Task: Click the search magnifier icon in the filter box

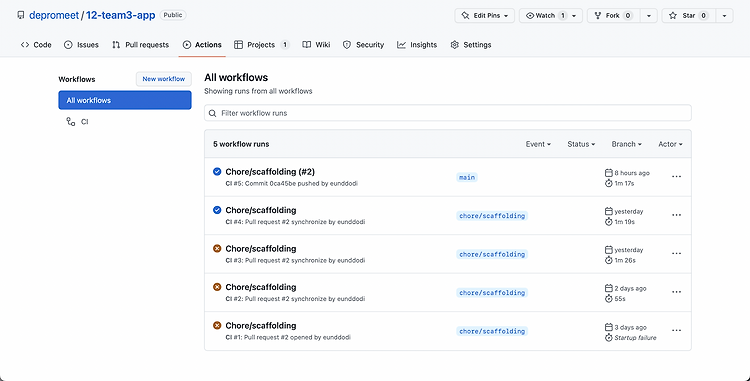Action: click(x=213, y=113)
